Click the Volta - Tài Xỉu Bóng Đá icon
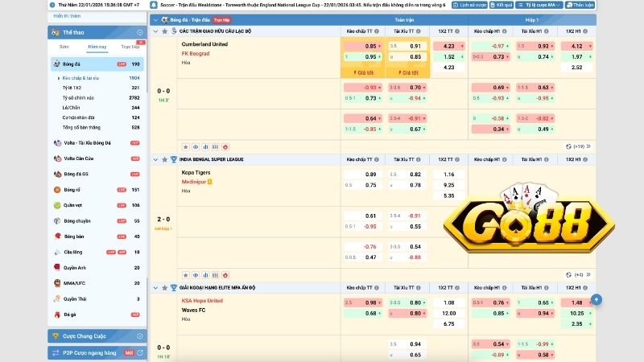 click(x=57, y=143)
